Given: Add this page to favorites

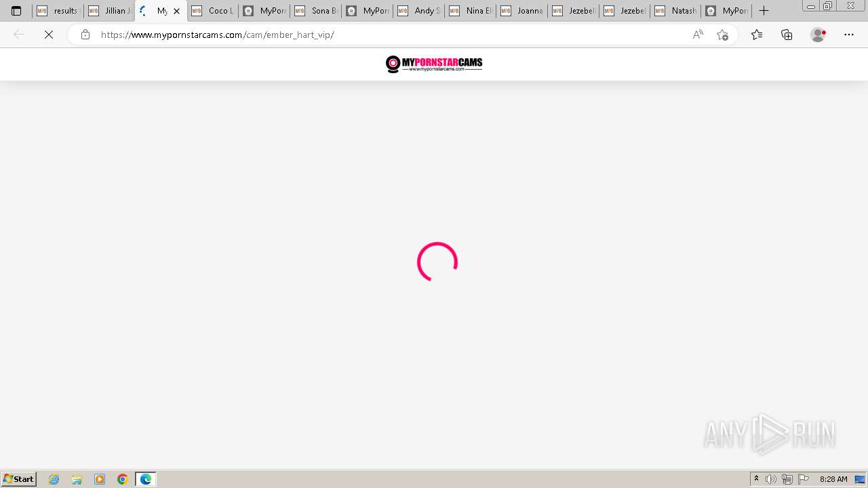Looking at the screenshot, I should (722, 35).
